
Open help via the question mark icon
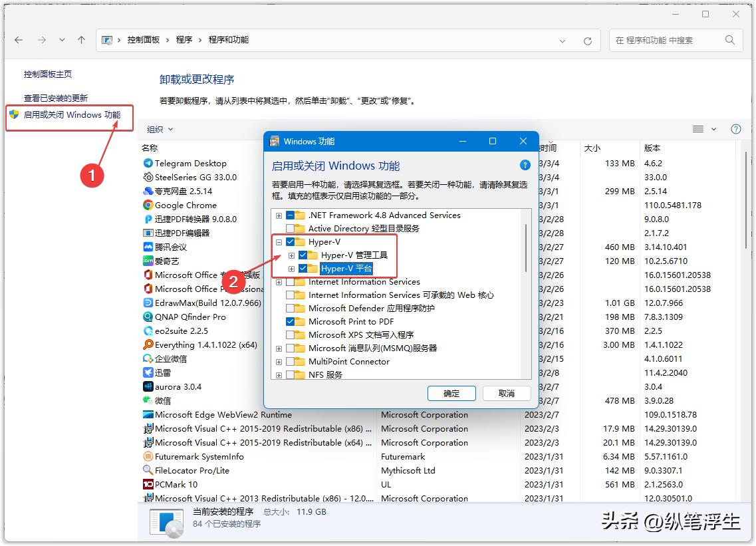click(x=736, y=129)
